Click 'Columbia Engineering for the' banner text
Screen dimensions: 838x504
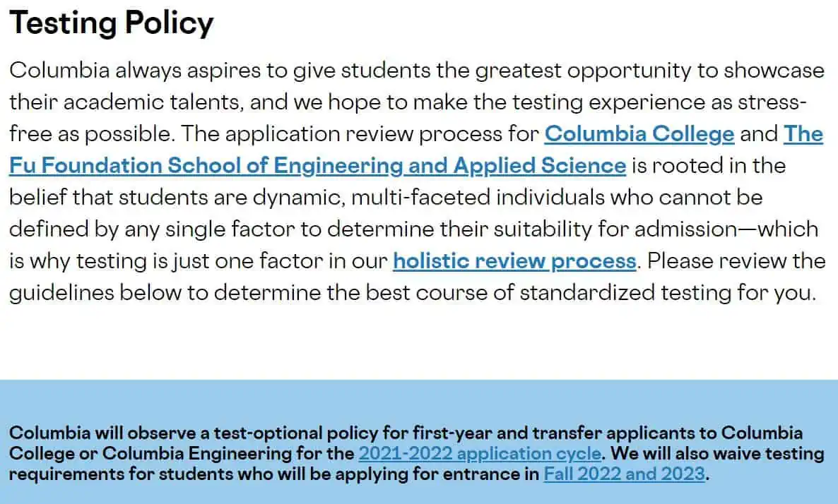point(228,453)
